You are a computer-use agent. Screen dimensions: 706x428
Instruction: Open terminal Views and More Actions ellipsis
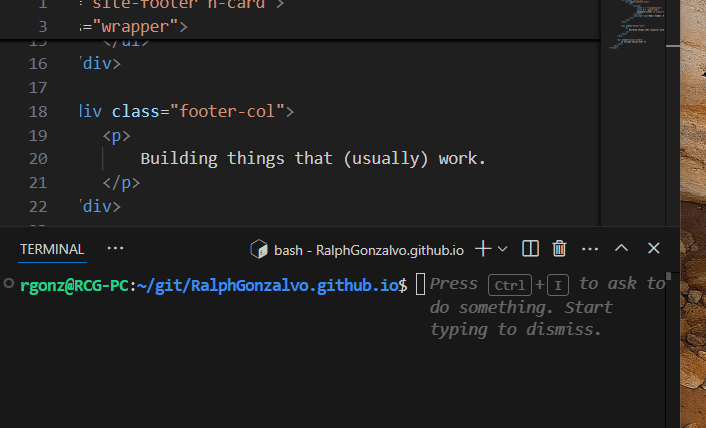point(590,248)
